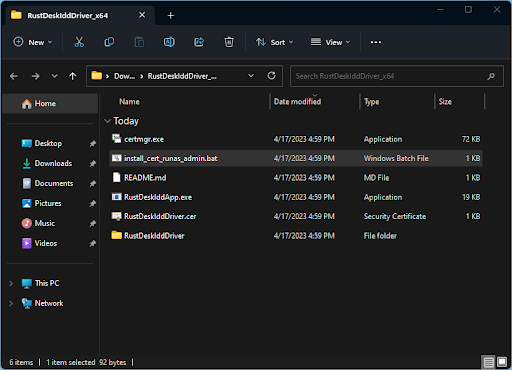Switch to large thumbnails view icon
This screenshot has height=370, width=512.
pos(502,362)
